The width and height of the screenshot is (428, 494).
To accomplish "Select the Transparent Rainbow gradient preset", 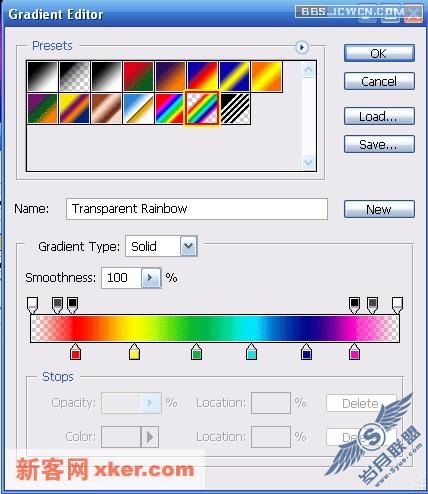I will [202, 108].
